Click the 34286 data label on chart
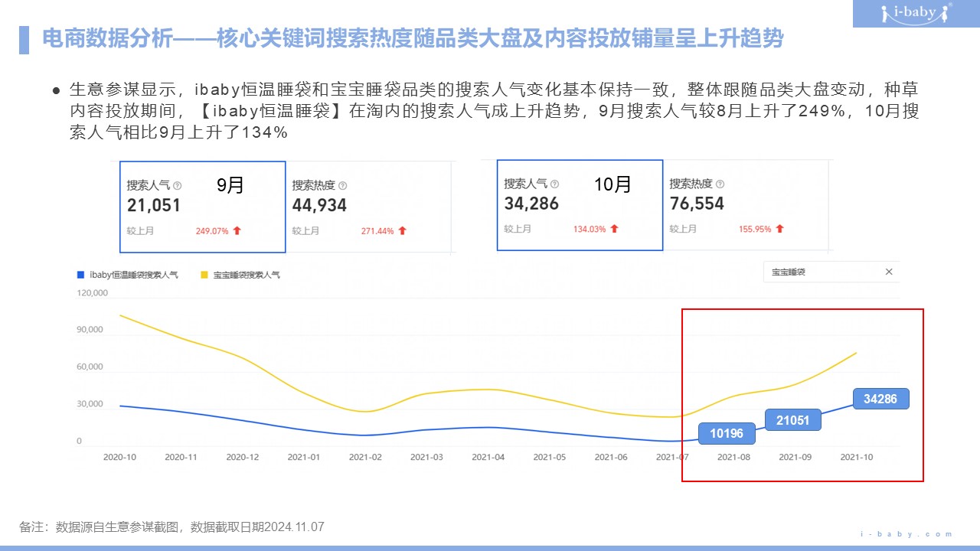 pyautogui.click(x=881, y=399)
